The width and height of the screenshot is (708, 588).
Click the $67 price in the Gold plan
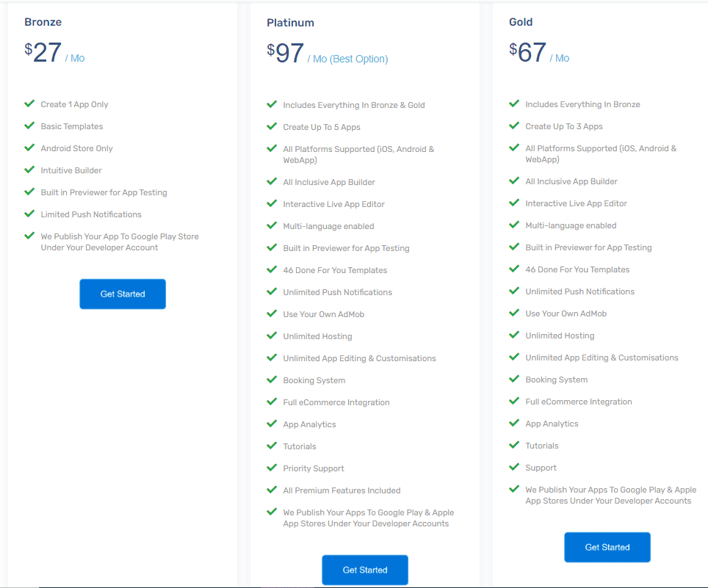coord(528,53)
